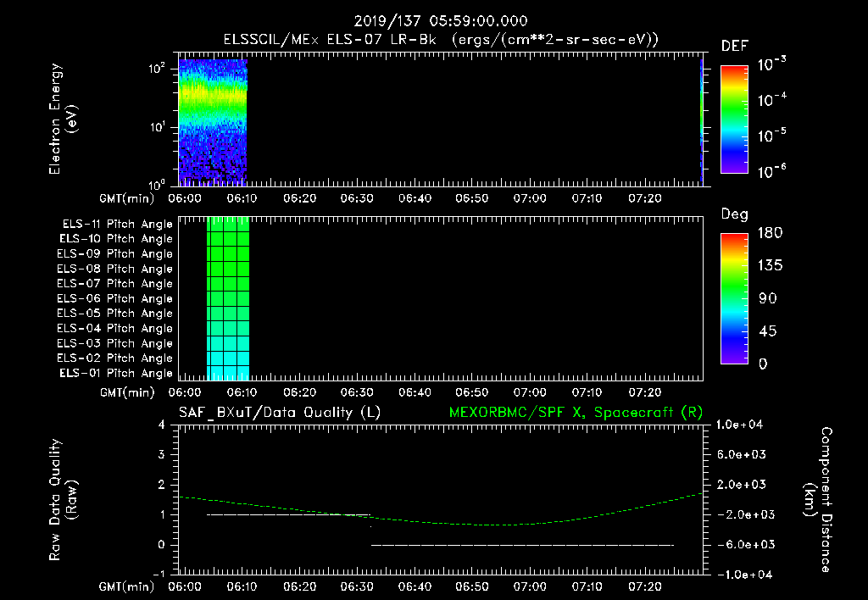Click the green MEXORBMC/SPF X, Spacecraft (R) label
This screenshot has width=868, height=600.
[576, 413]
